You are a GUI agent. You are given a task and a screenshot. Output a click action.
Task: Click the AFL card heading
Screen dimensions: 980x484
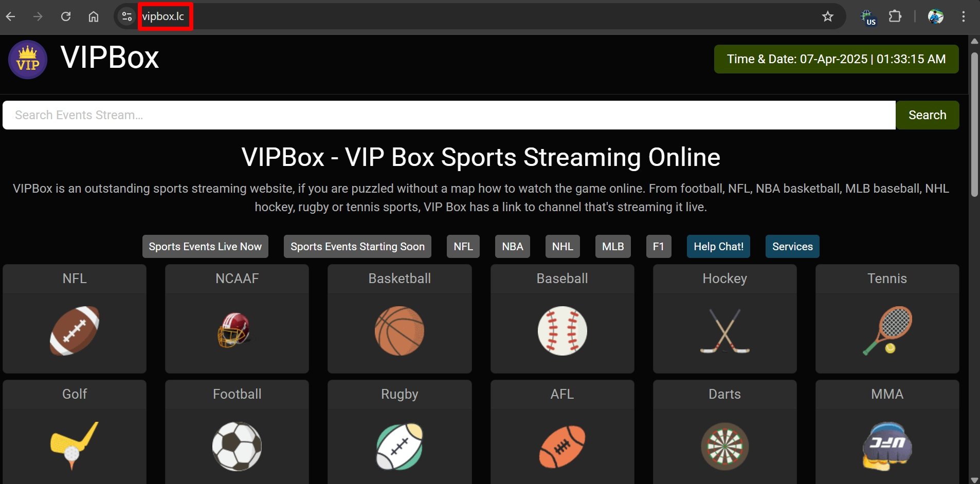(x=562, y=394)
